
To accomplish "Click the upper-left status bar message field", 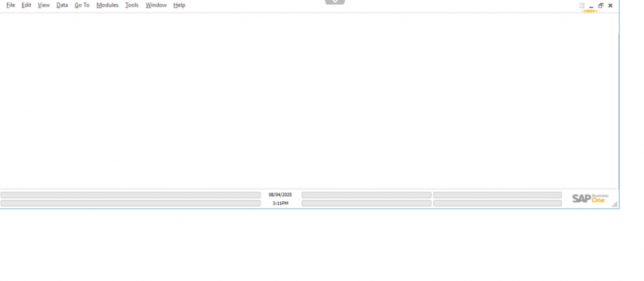I will (x=131, y=195).
